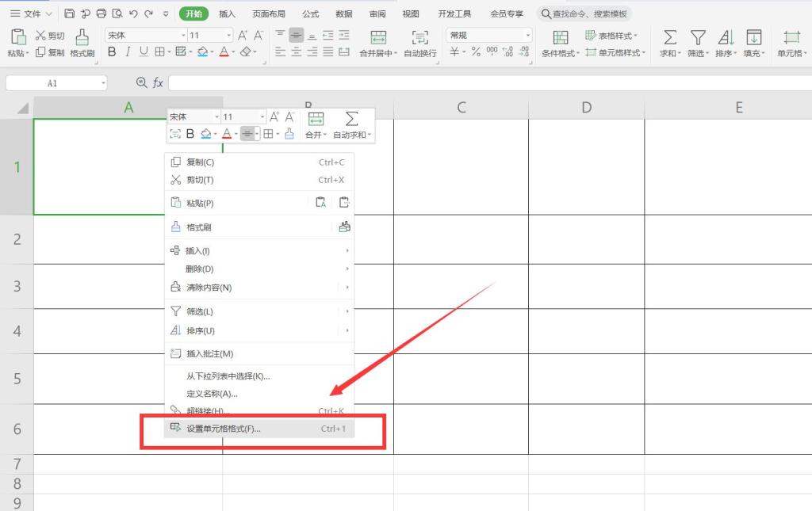Choose Format Cells (设置单元格格式) in context menu

[x=259, y=429]
